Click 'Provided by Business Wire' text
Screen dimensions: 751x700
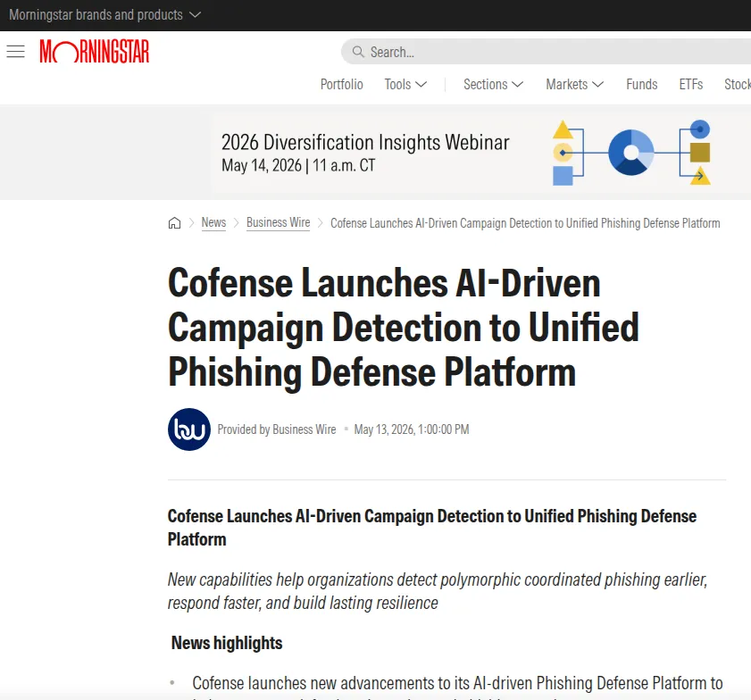[277, 429]
